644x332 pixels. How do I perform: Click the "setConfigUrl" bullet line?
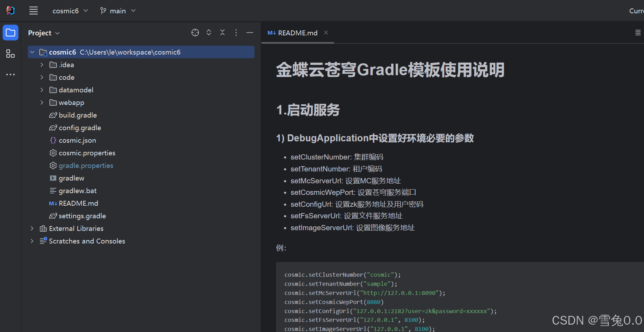[357, 204]
